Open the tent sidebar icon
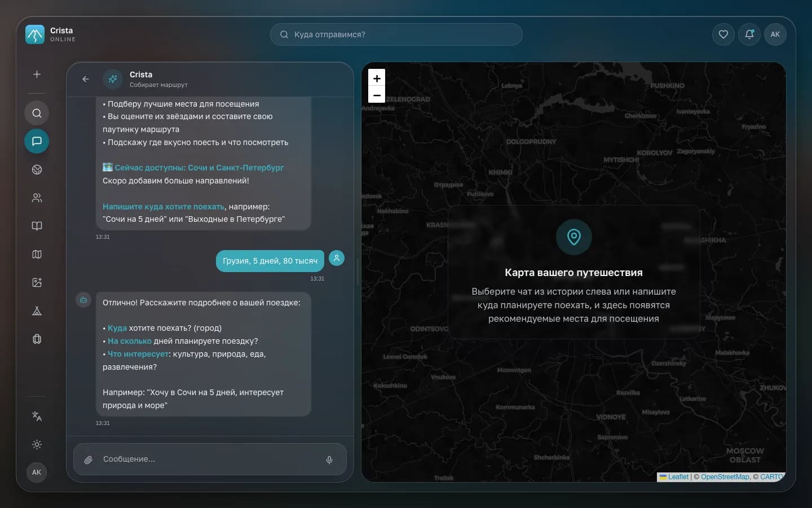The height and width of the screenshot is (508, 812). [37, 310]
